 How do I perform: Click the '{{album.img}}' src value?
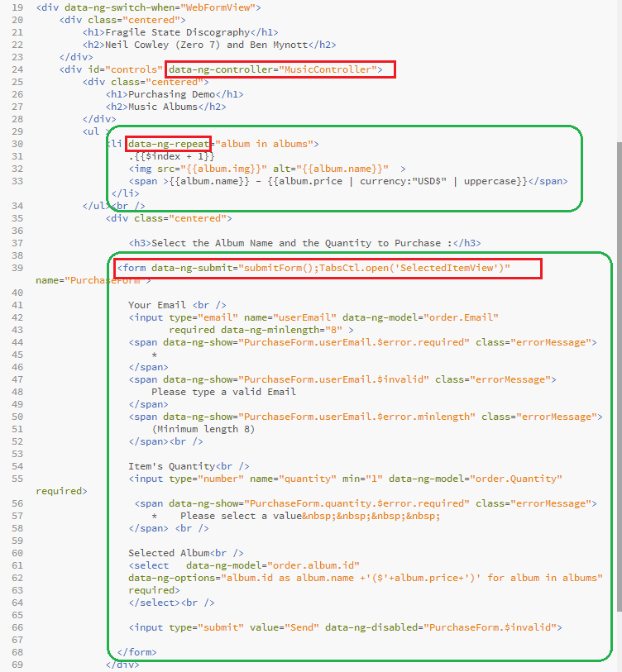(x=223, y=169)
